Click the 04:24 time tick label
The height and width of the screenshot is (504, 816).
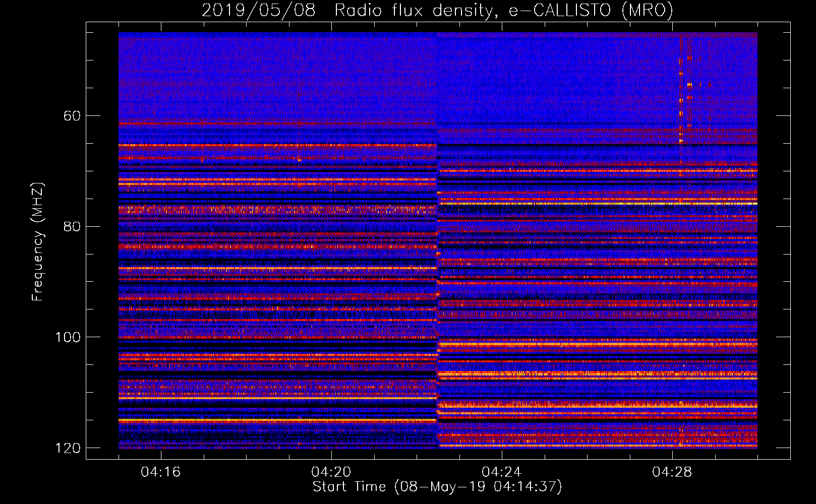pos(502,472)
